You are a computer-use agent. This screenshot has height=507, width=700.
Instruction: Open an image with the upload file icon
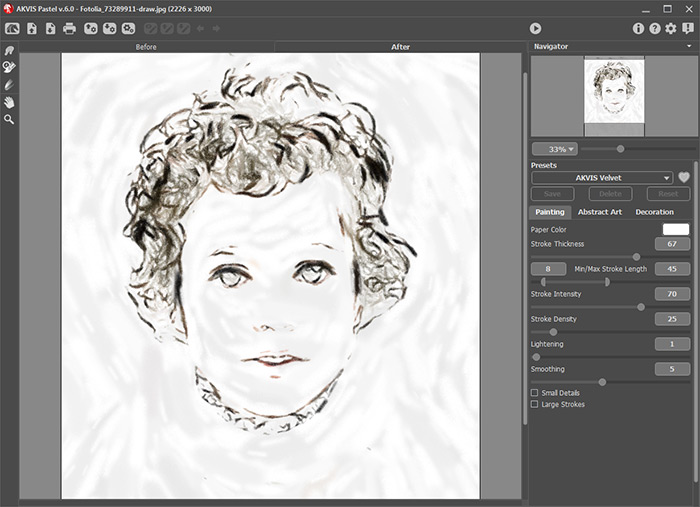tap(32, 29)
